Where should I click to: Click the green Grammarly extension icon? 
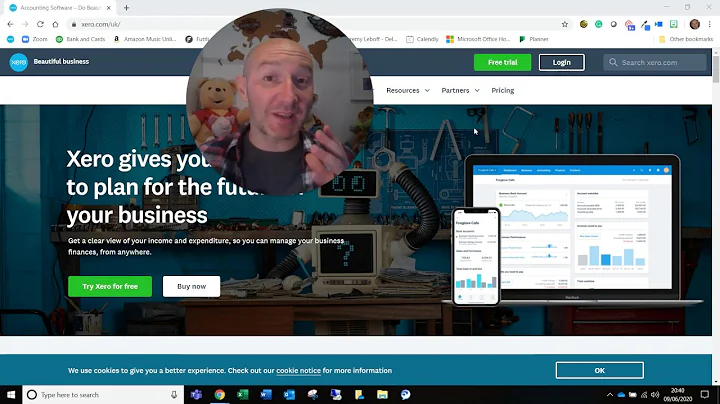click(598, 24)
